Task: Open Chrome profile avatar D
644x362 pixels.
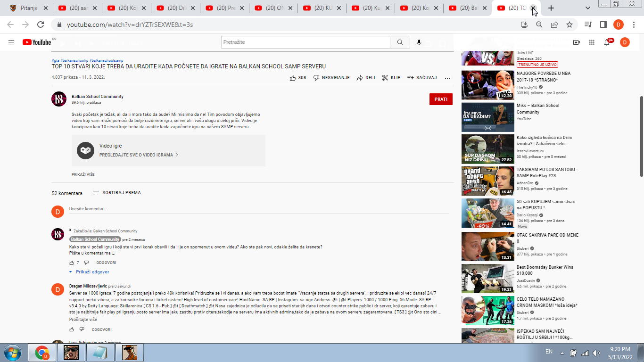Action: coord(619,25)
